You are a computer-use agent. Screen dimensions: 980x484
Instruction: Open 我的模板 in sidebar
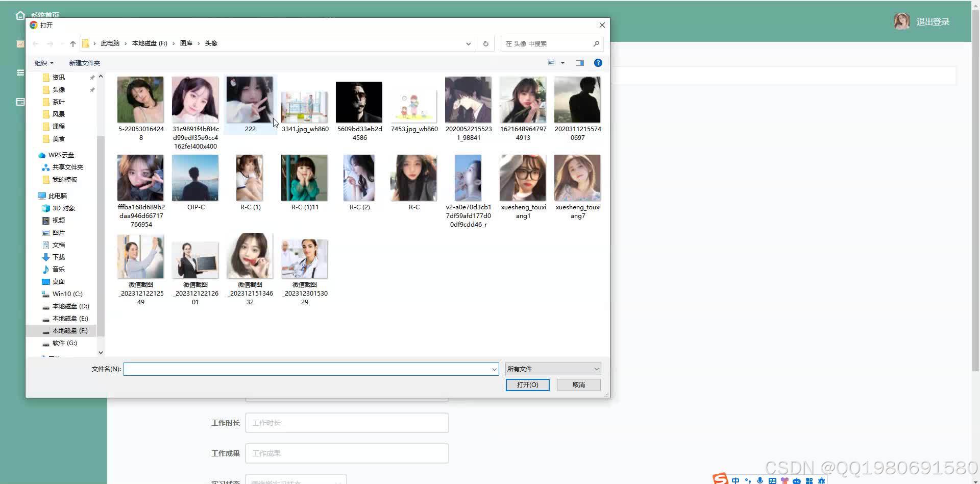click(x=64, y=180)
